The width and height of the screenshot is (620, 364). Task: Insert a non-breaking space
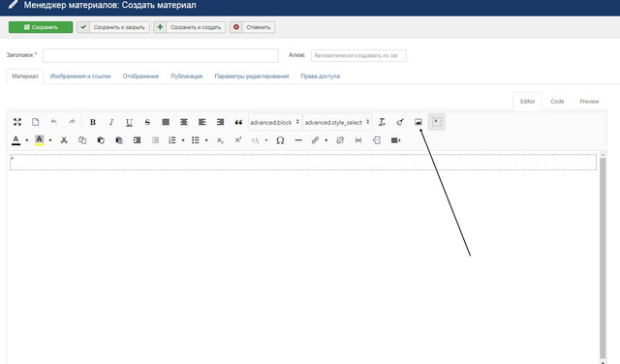[x=358, y=140]
